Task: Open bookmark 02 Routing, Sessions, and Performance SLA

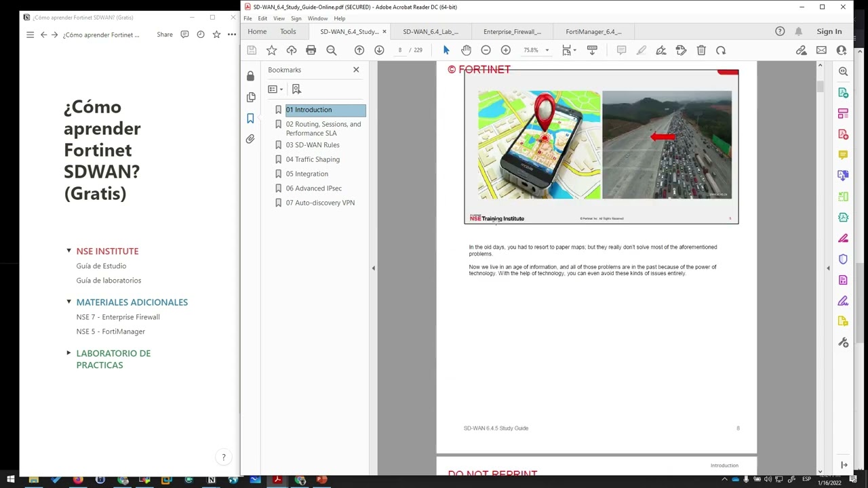Action: pyautogui.click(x=323, y=129)
